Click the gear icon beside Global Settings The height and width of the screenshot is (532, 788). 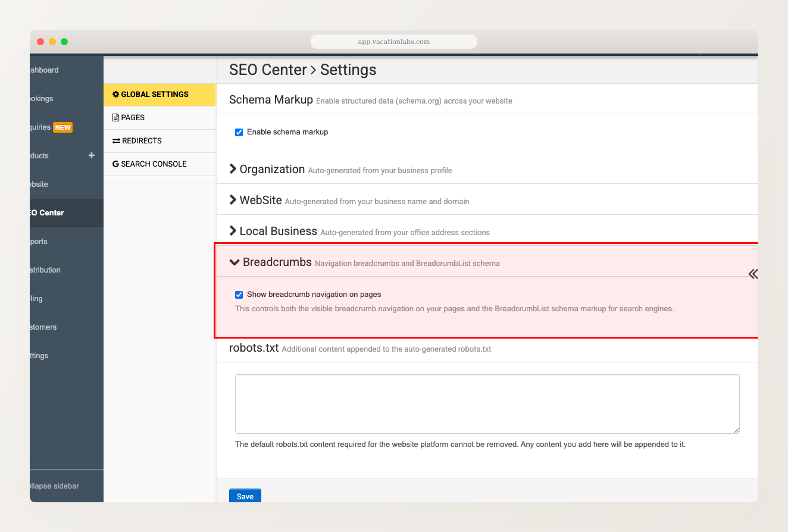tap(115, 94)
